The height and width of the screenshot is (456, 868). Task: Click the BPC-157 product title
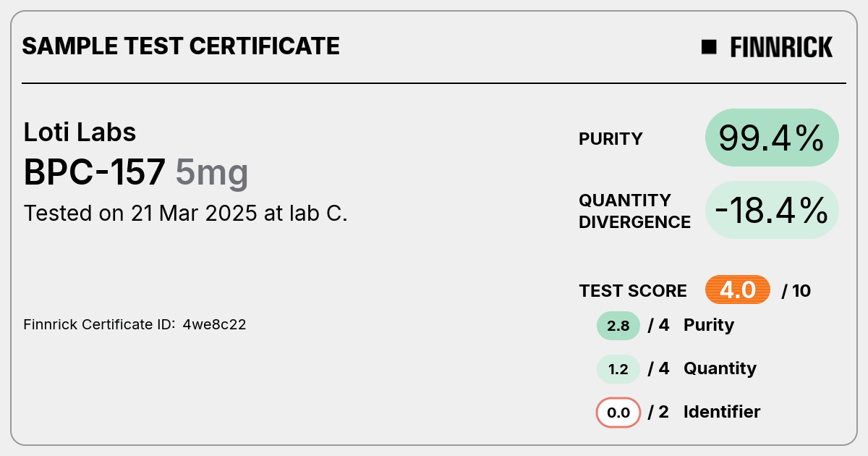[x=95, y=172]
